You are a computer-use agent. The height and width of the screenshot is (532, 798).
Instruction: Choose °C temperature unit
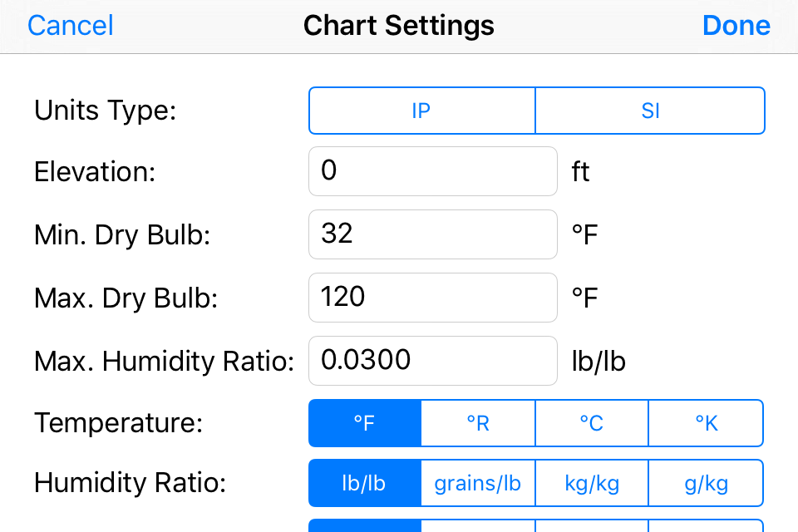tap(592, 423)
